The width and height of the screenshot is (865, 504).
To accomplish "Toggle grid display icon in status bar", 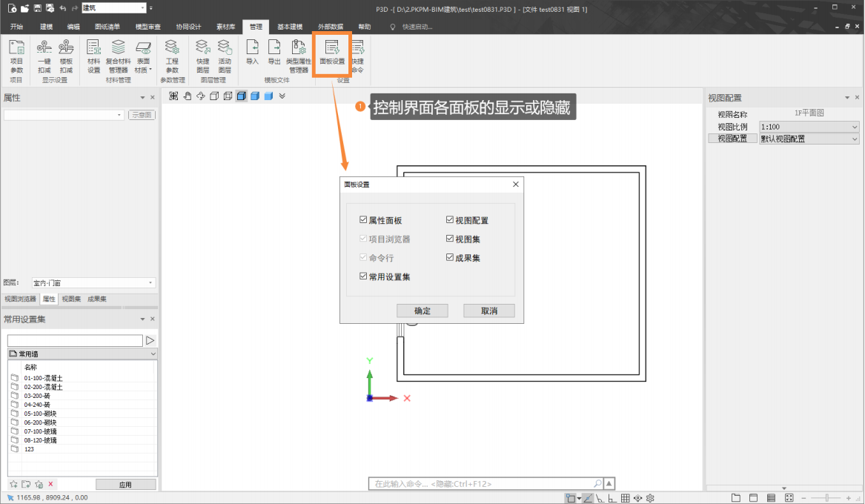I will (x=625, y=498).
